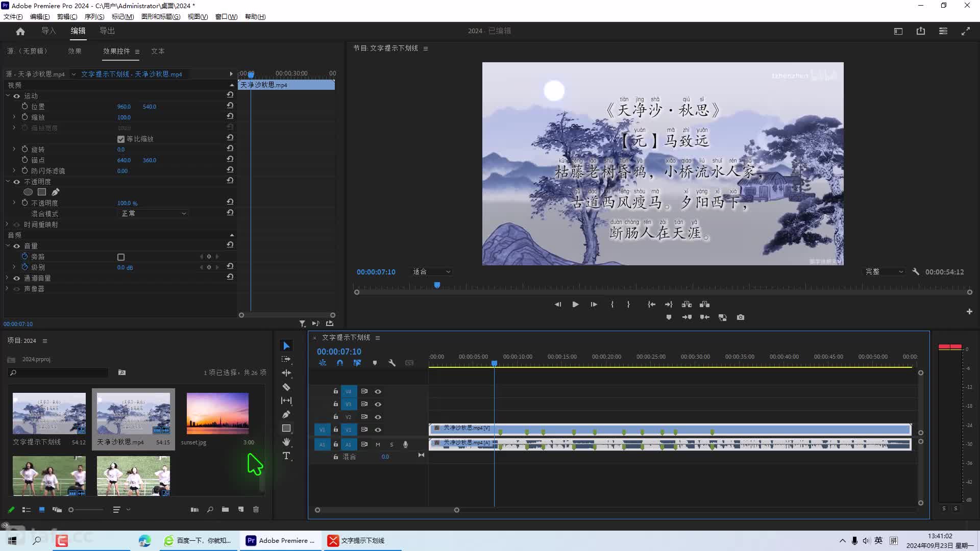Viewport: 980px width, 551px height.
Task: Select the Rectangle tool
Action: [286, 428]
